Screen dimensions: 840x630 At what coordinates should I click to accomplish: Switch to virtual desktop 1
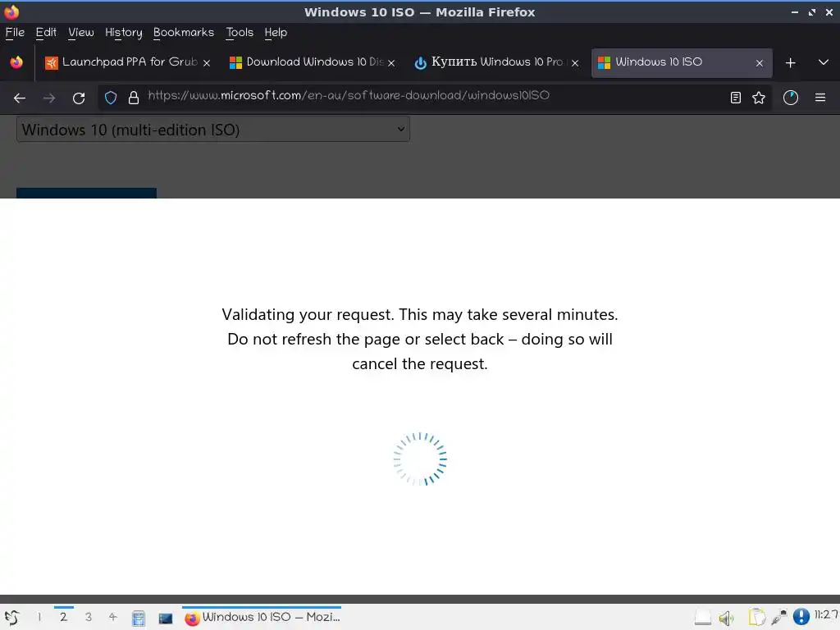point(39,617)
